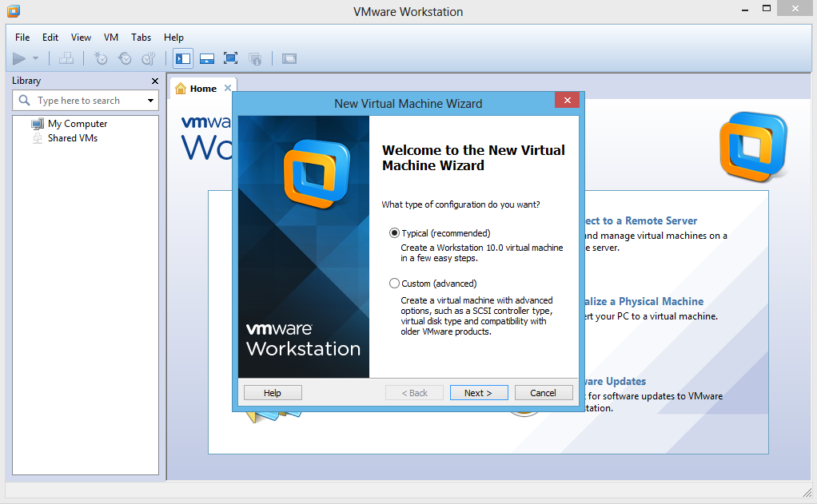Click Send Ctrl+Alt+Del toolbar icon
The image size is (817, 504).
[66, 58]
